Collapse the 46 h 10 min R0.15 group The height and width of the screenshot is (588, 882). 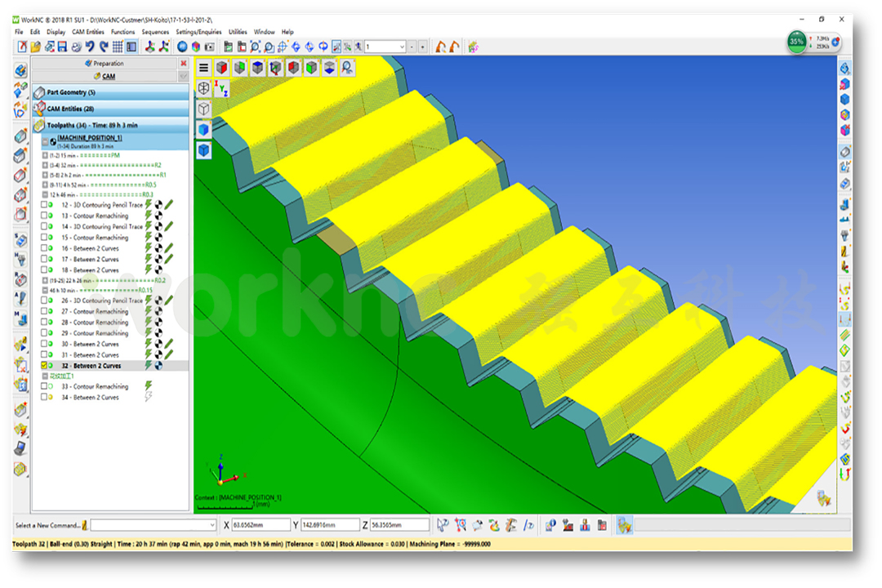[46, 291]
